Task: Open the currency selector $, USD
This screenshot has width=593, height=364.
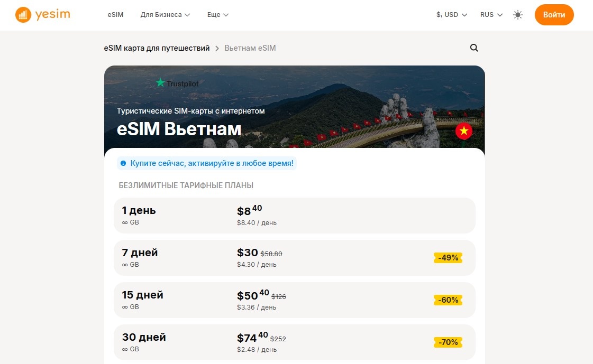Action: pos(451,15)
